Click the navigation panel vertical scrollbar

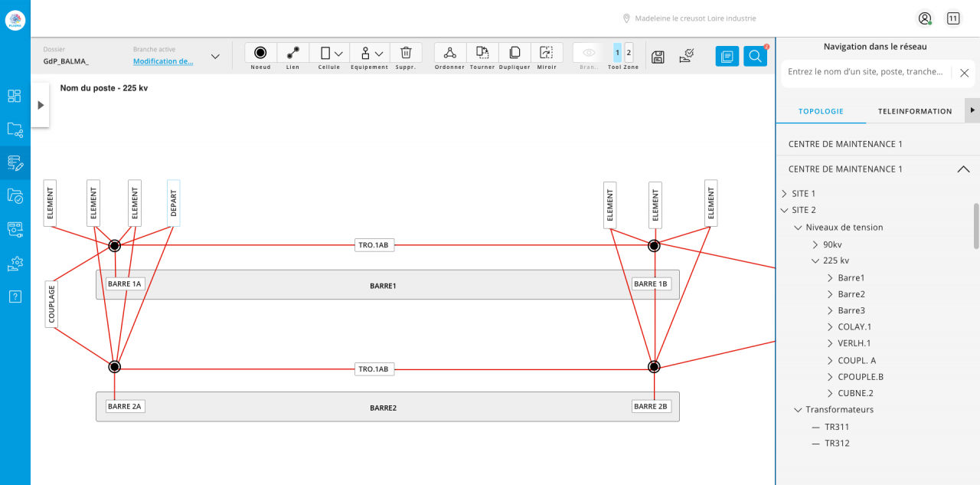coord(976,226)
